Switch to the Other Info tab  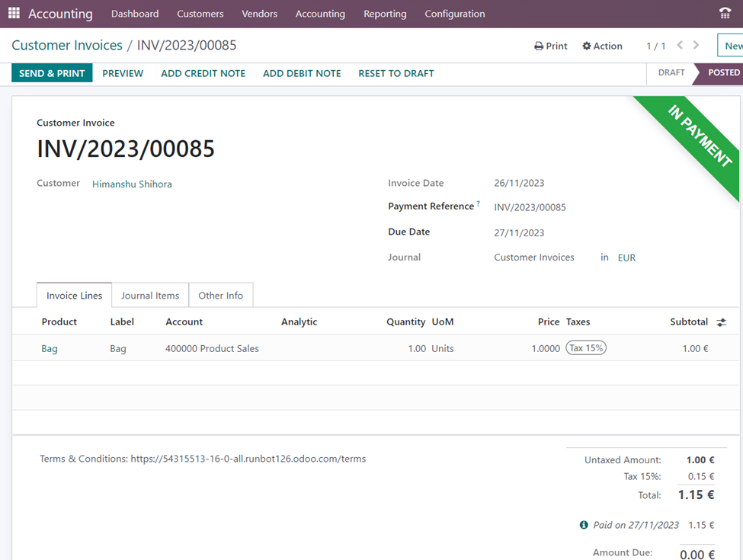(220, 296)
